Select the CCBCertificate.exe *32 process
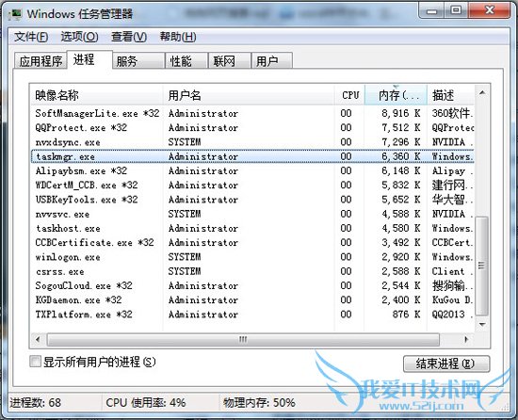The image size is (518, 420). (253, 242)
